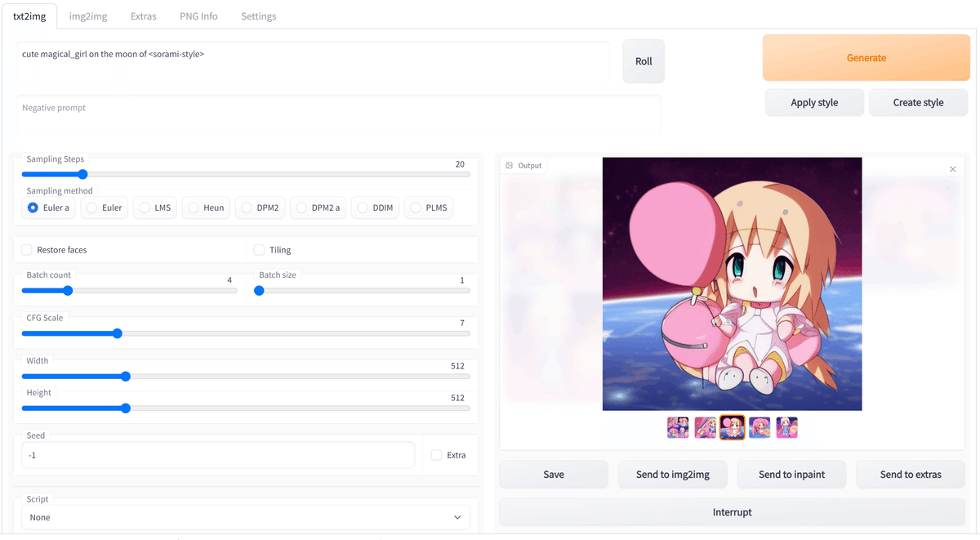Switch sampler to PLMS
This screenshot has height=540, width=980.
click(x=429, y=208)
